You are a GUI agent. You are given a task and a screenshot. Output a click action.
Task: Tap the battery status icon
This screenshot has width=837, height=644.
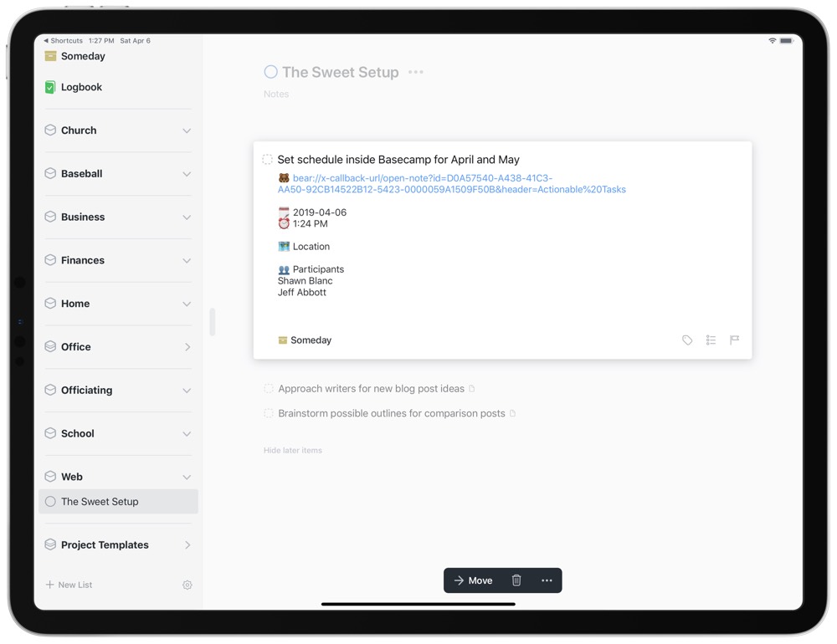[x=787, y=40]
